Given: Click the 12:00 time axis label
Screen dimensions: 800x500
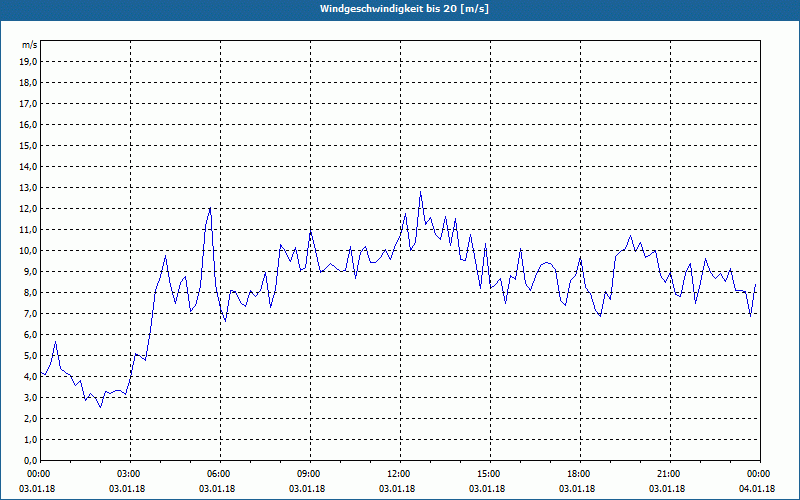Looking at the screenshot, I should 400,474.
